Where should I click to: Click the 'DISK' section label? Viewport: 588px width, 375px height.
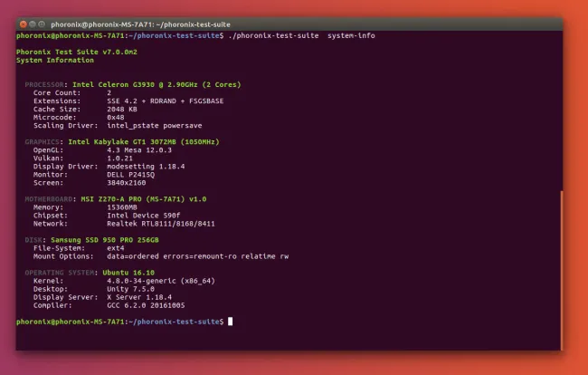point(33,240)
